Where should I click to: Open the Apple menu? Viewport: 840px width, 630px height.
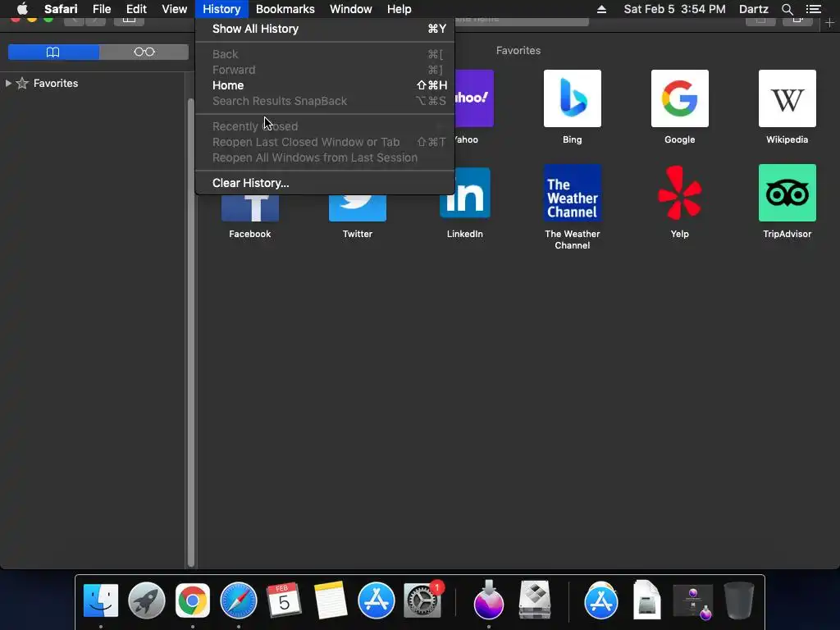(22, 9)
